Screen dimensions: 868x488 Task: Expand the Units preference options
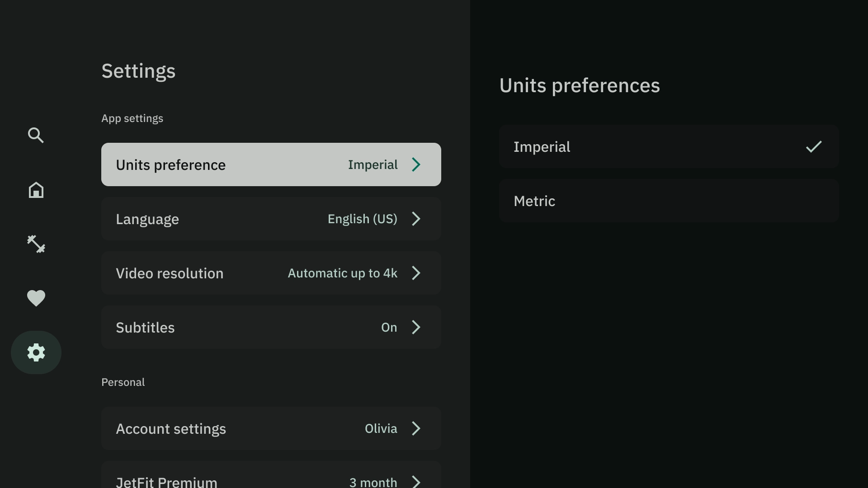coord(271,164)
